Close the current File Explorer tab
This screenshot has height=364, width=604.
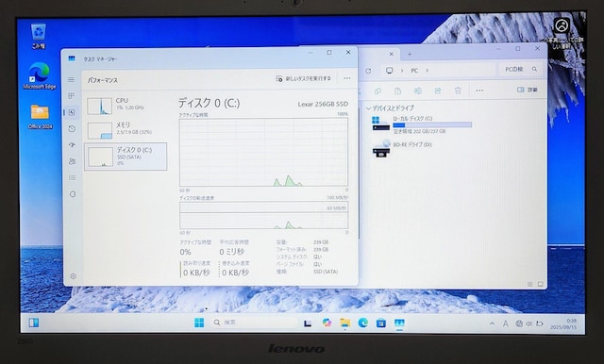[x=391, y=55]
